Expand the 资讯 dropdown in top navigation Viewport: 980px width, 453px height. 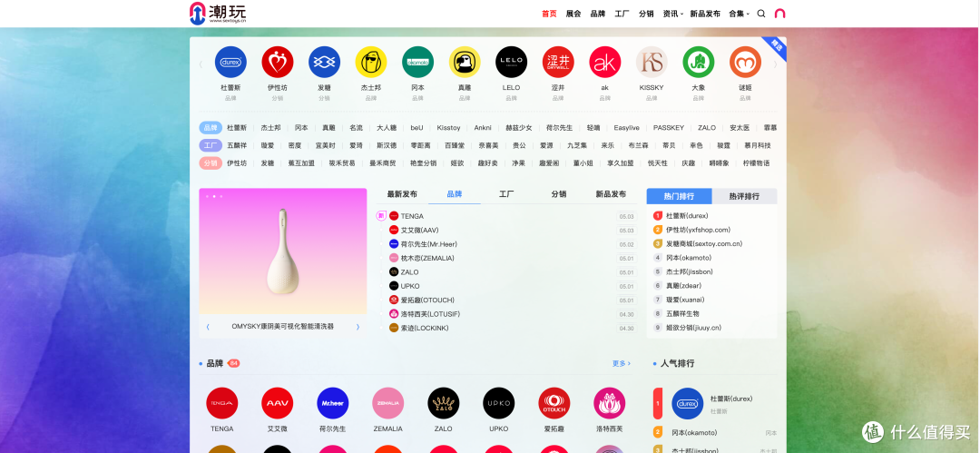[673, 14]
